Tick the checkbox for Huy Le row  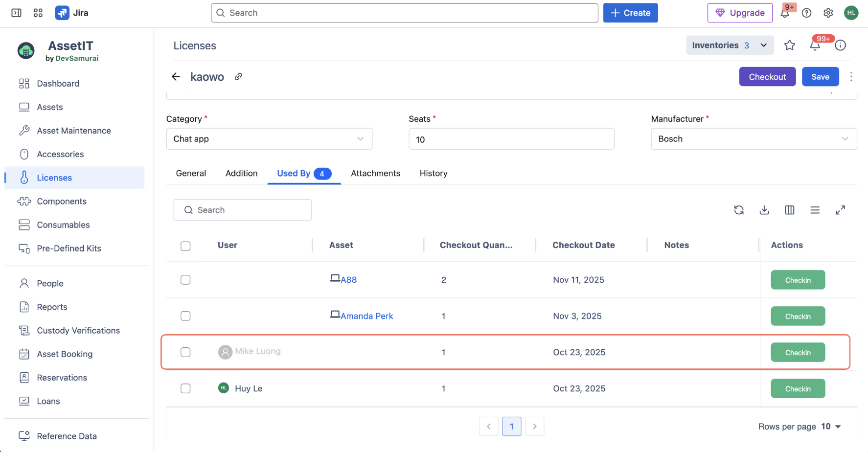185,388
